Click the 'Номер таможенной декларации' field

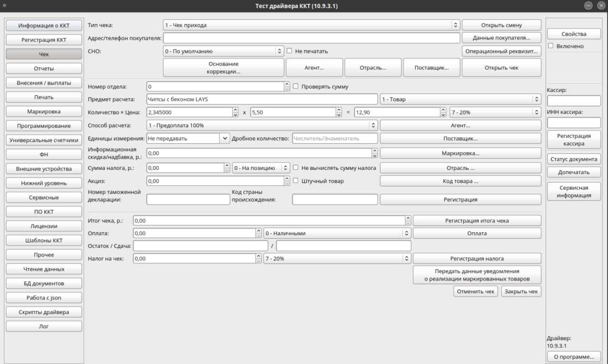tap(188, 199)
